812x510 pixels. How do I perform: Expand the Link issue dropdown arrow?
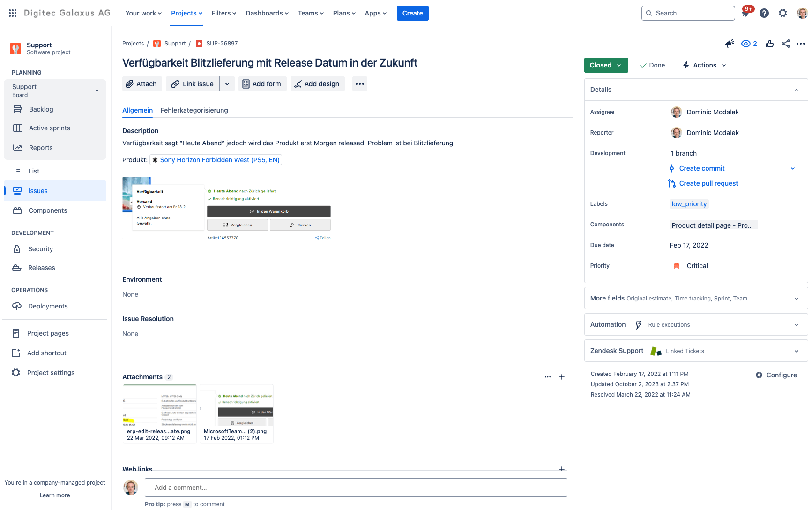coord(227,84)
